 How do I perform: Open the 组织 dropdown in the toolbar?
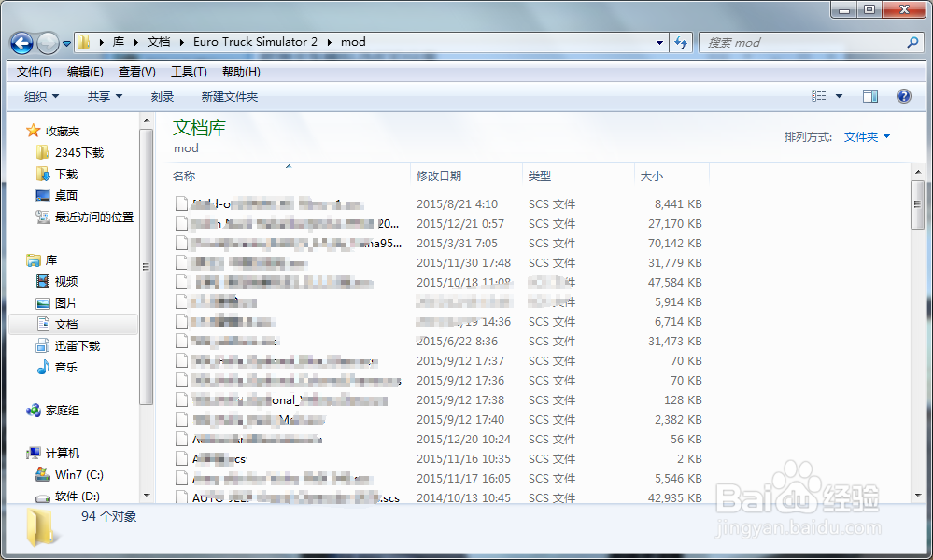41,96
